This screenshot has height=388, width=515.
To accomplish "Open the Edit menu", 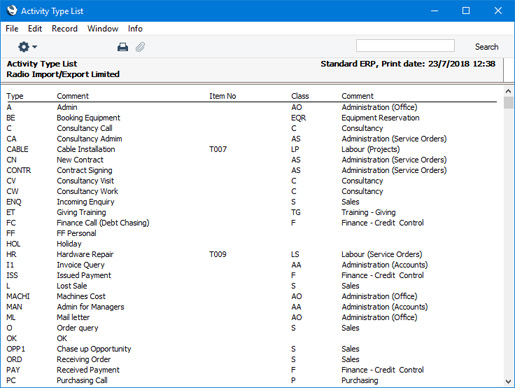I will point(35,29).
